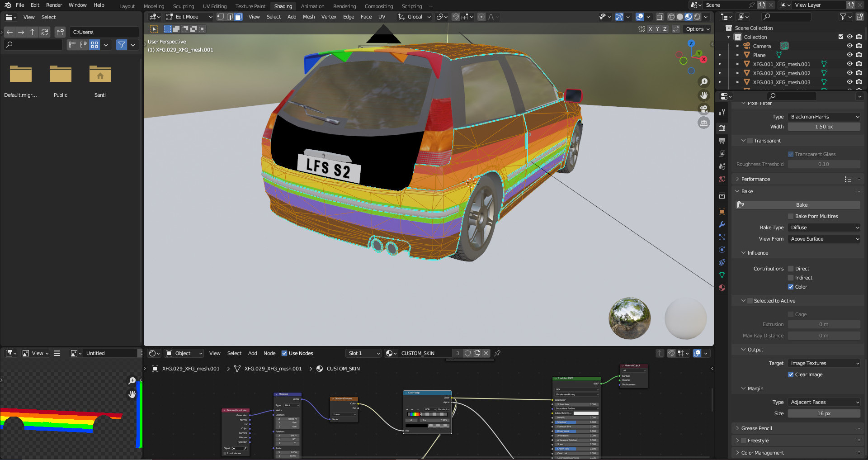Refresh the file browser list
This screenshot has width=868, height=460.
coord(45,32)
